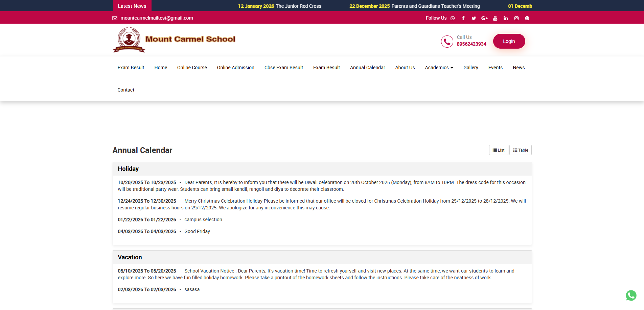Open the floating WhatsApp chat bubble

[631, 295]
